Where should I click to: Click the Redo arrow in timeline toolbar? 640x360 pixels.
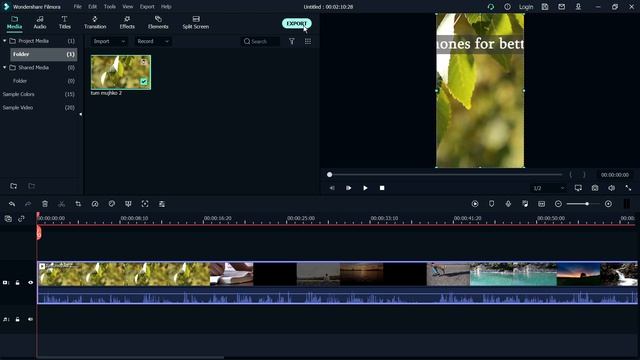tap(28, 204)
